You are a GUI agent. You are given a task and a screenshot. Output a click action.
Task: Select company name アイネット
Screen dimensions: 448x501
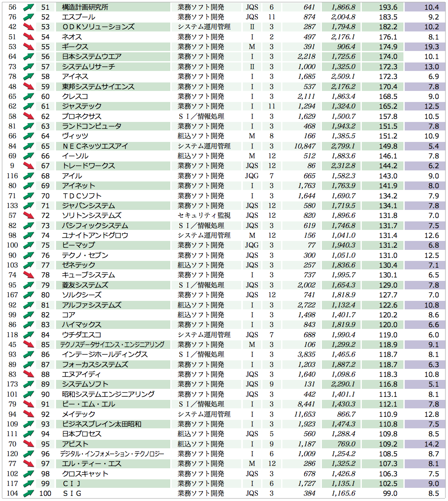[79, 186]
